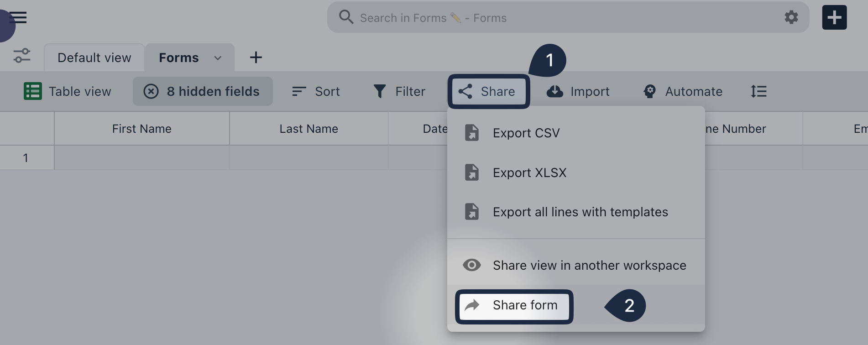Click the row height icon
Image resolution: width=868 pixels, height=345 pixels.
[758, 91]
